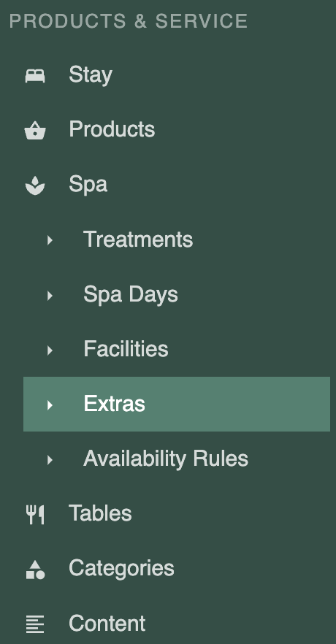Click the Products & Service header

(x=128, y=21)
